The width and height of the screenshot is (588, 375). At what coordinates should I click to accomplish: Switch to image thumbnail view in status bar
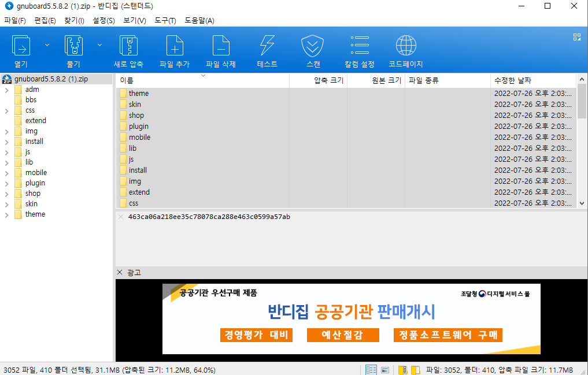pos(384,370)
